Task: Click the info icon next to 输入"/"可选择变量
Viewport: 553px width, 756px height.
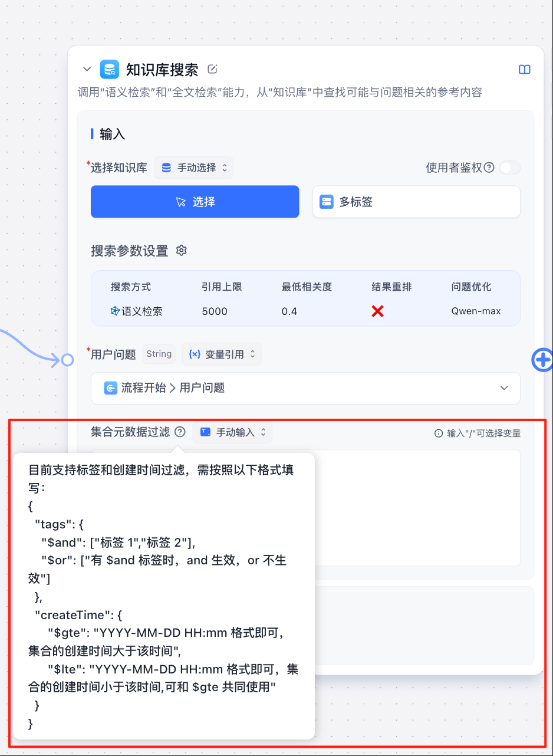Action: coord(438,433)
